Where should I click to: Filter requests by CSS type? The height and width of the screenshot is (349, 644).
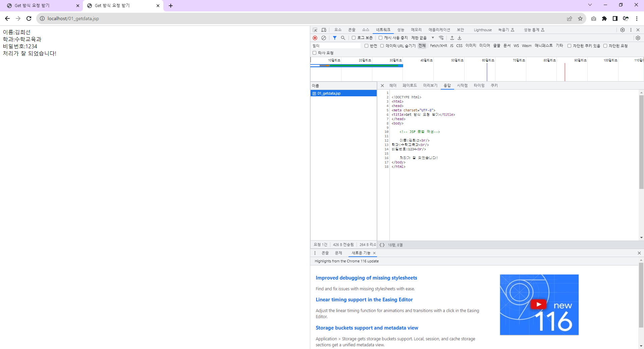tap(459, 46)
